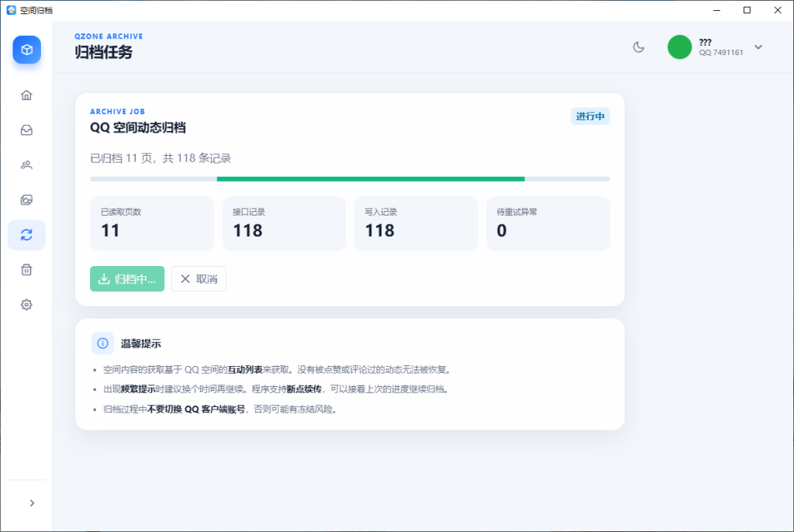Image resolution: width=794 pixels, height=532 pixels.
Task: Toggle dark mode with the moon icon
Action: pos(639,47)
